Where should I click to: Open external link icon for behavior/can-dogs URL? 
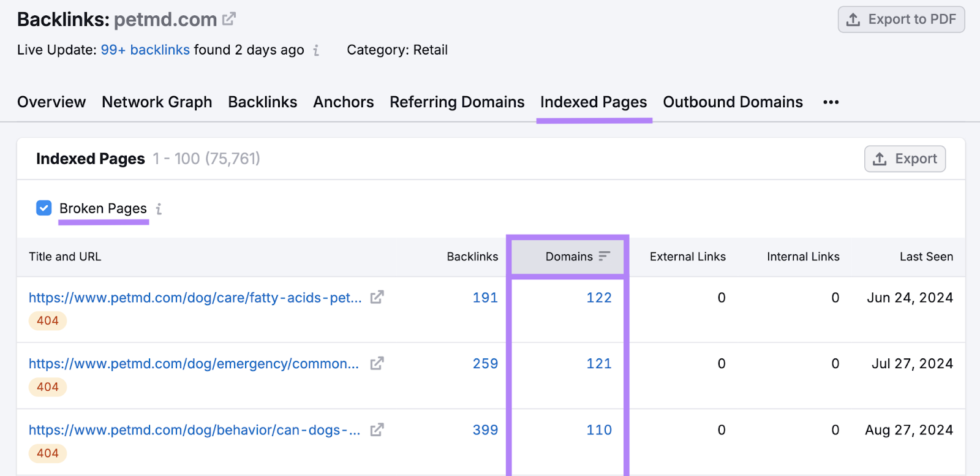pyautogui.click(x=377, y=429)
